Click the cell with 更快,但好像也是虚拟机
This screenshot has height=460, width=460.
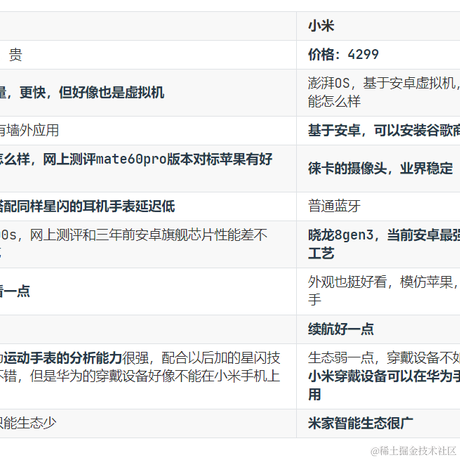[148, 93]
